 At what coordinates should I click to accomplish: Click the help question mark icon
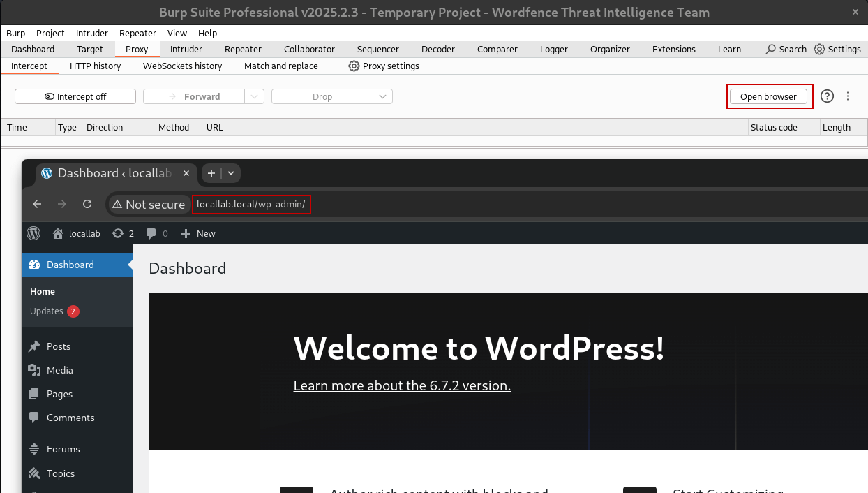pos(827,96)
